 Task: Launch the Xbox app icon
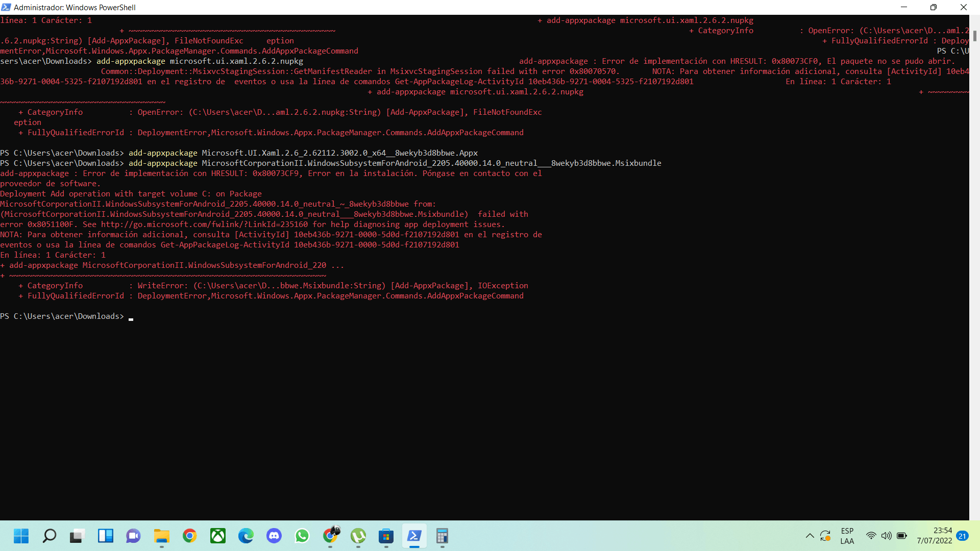pos(218,536)
